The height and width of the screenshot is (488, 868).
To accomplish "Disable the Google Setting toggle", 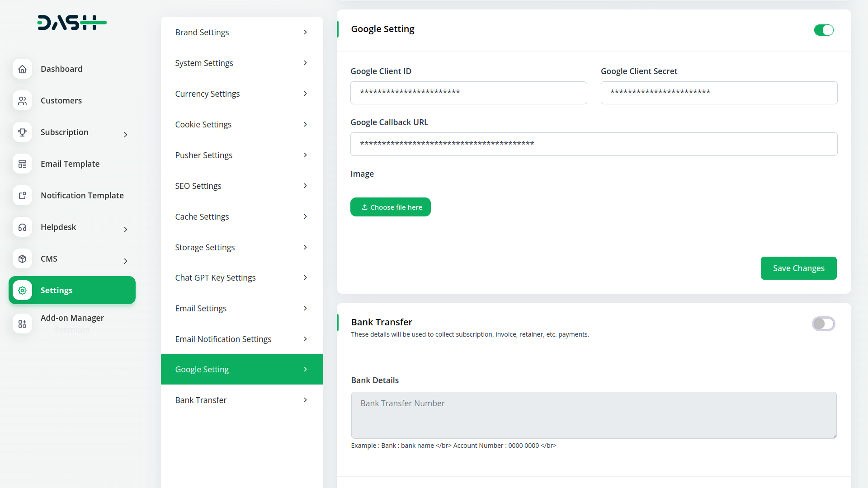I will point(823,30).
